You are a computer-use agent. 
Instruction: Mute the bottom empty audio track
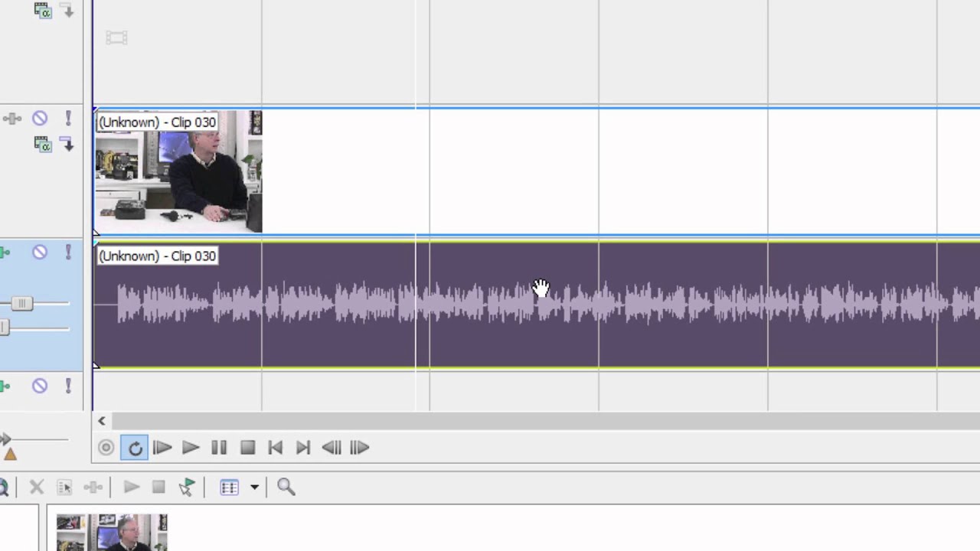point(40,386)
